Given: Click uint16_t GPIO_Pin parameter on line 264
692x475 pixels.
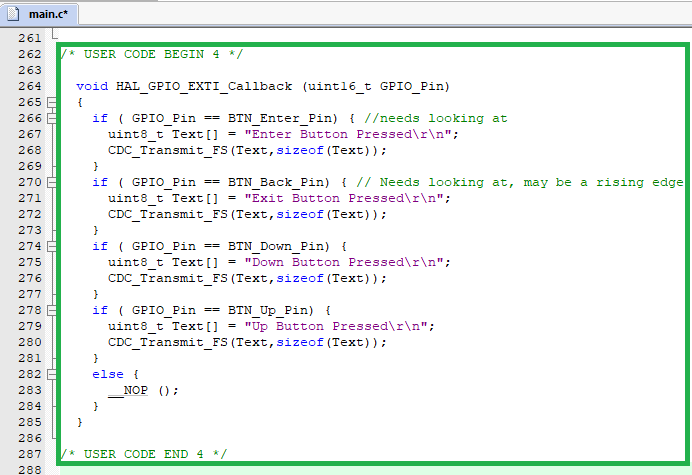Looking at the screenshot, I should pyautogui.click(x=376, y=87).
